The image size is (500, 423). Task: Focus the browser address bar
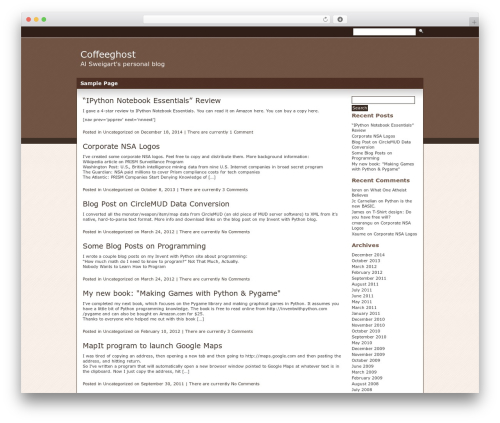pyautogui.click(x=237, y=19)
